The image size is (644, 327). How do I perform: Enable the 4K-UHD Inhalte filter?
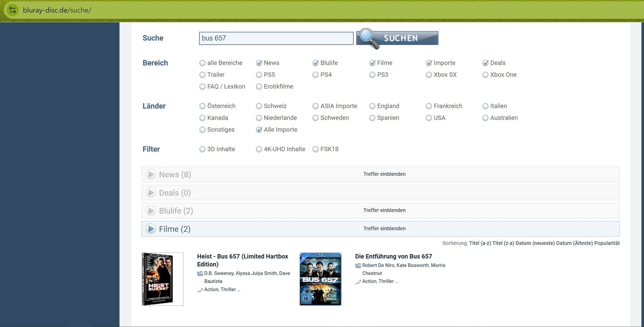[259, 149]
